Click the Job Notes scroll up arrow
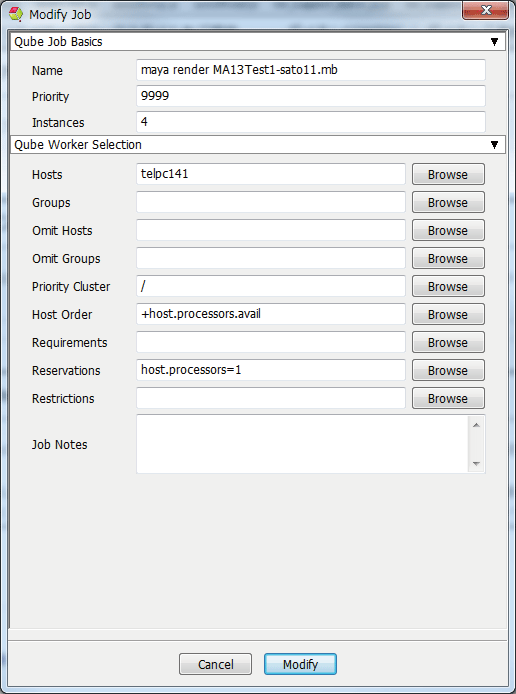Image resolution: width=516 pixels, height=694 pixels. coord(476,425)
